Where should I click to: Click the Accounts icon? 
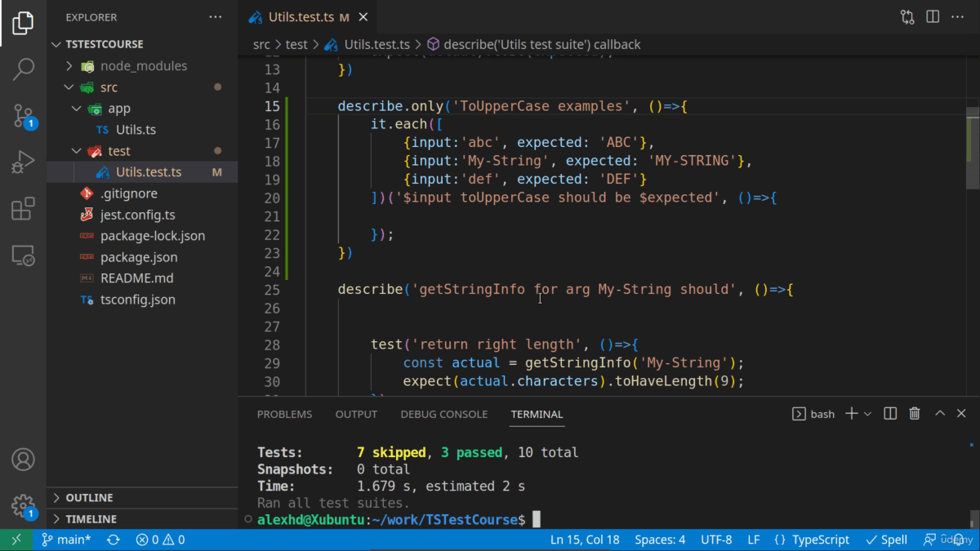pos(23,460)
